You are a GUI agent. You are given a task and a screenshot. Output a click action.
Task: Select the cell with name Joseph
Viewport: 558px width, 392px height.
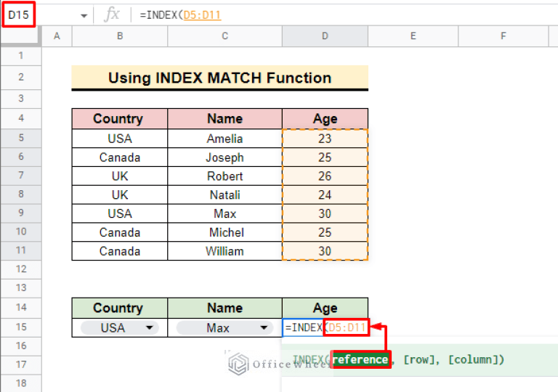coord(225,158)
